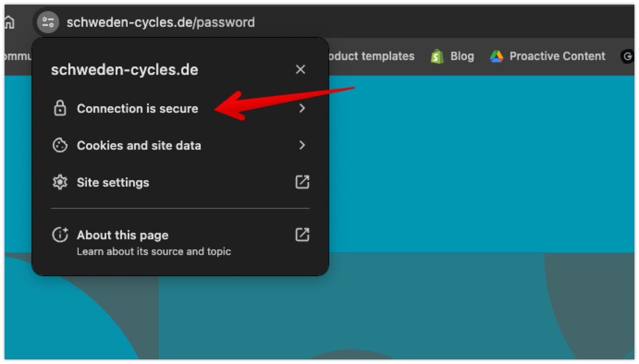Screen dimensions: 639x364
Task: Click Learn about its source and topic text
Action: (154, 252)
